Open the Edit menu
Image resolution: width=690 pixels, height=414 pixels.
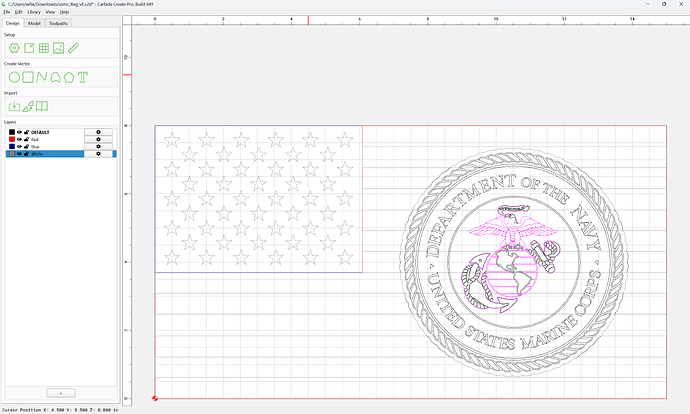coord(18,12)
